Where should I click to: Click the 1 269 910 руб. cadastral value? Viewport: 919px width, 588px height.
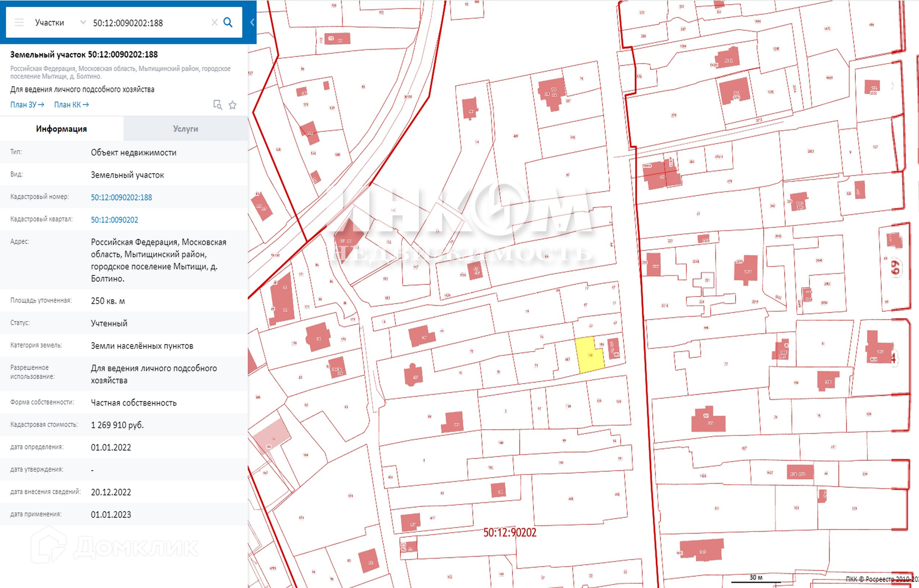[x=117, y=425]
